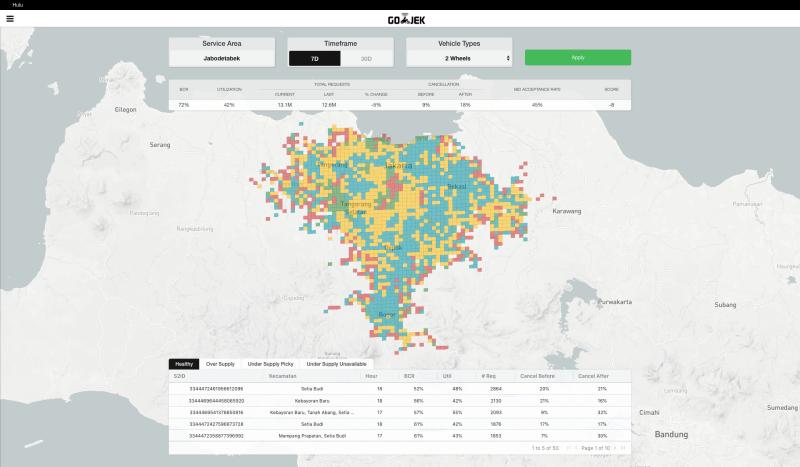Screen dimensions: 800x467
Task: Go to previous page of table
Action: (576, 448)
